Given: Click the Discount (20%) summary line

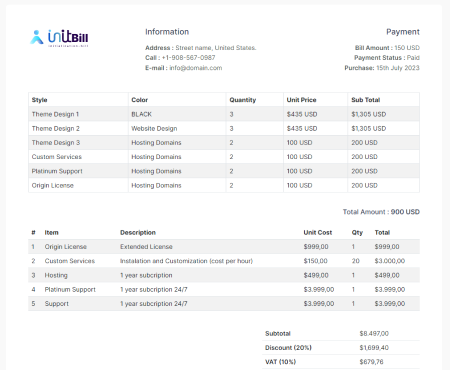Looking at the screenshot, I should point(341,348).
